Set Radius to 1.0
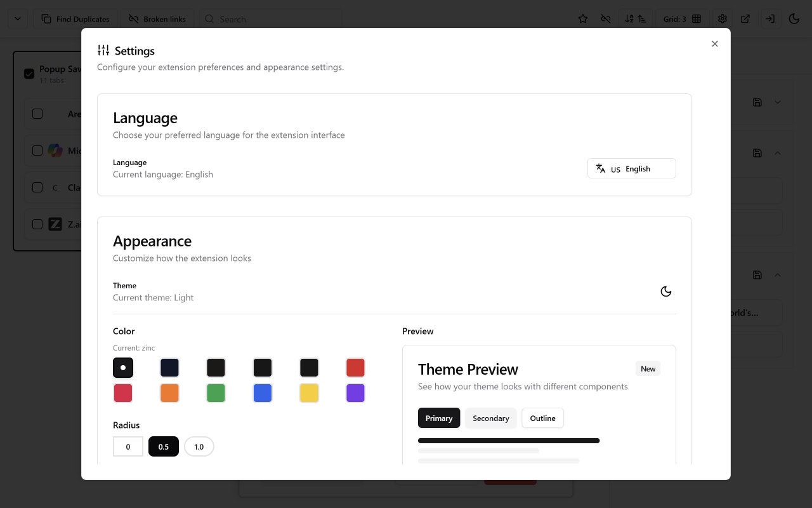Viewport: 812px width, 508px height. pos(199,446)
